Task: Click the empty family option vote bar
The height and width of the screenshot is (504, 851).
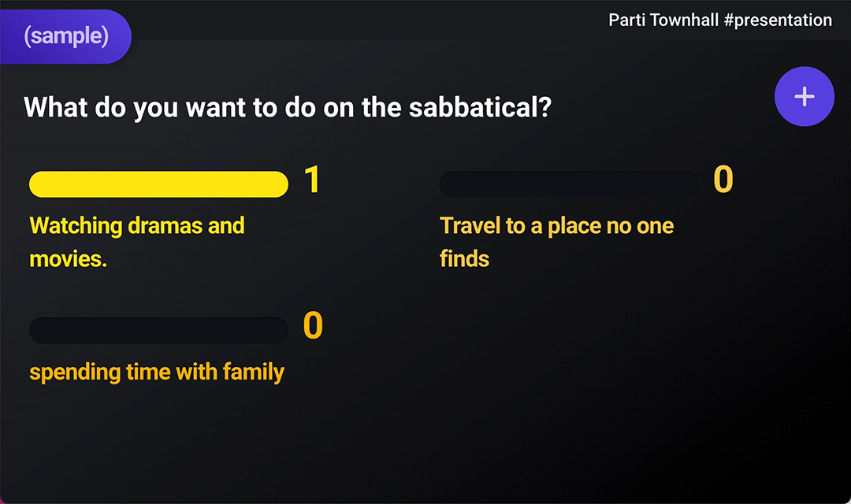Action: [x=158, y=331]
